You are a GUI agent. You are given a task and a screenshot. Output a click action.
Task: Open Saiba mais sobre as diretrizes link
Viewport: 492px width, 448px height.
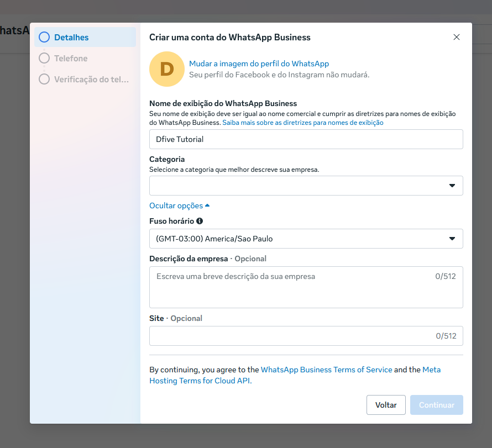(302, 123)
